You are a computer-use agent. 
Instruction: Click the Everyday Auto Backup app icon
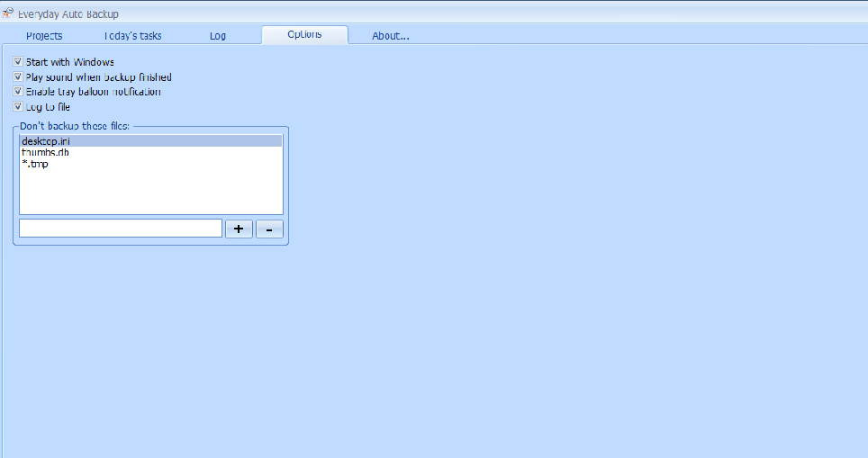(8, 13)
